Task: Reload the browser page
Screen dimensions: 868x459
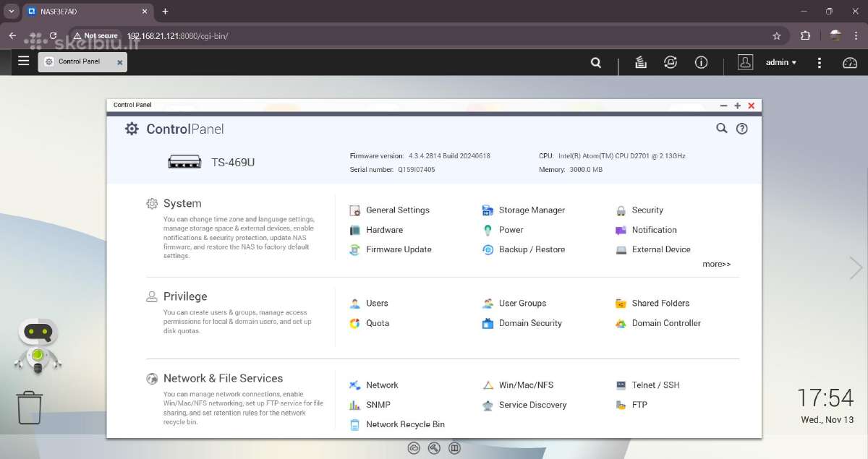Action: point(53,35)
